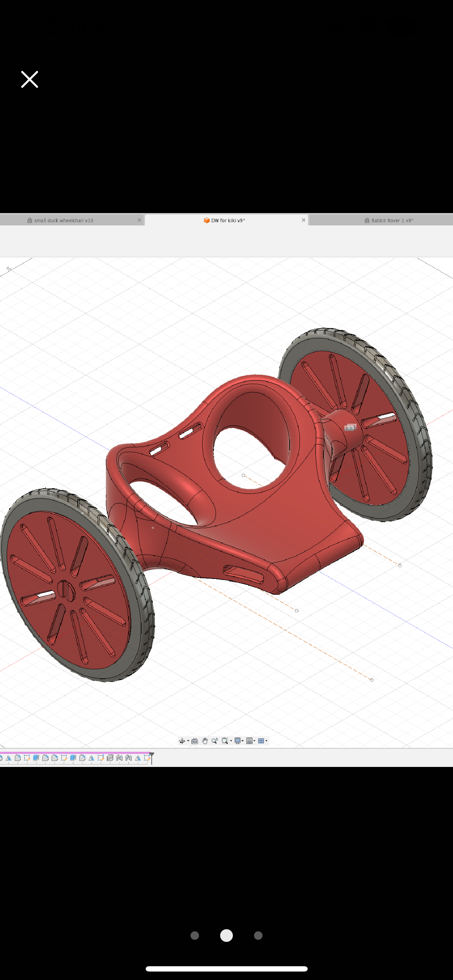Select the chain-link Combine feature in timeline
The image size is (453, 980).
(x=110, y=758)
